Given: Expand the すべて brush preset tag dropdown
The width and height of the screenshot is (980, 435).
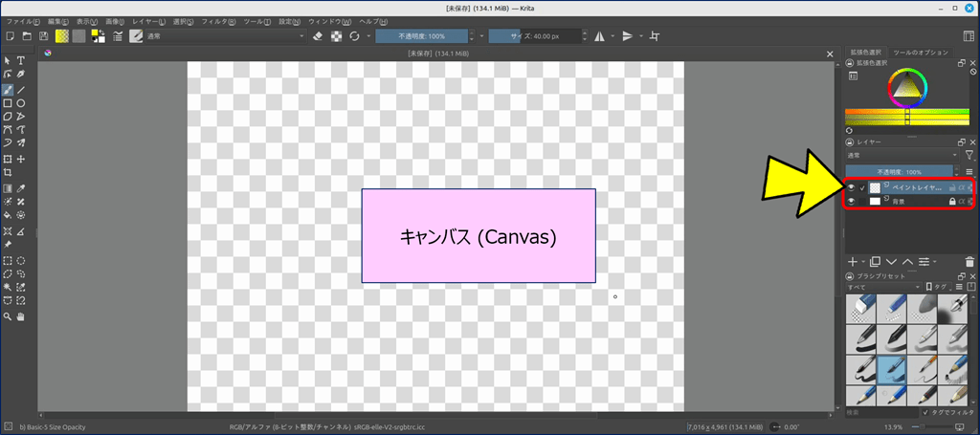Looking at the screenshot, I should [x=882, y=286].
